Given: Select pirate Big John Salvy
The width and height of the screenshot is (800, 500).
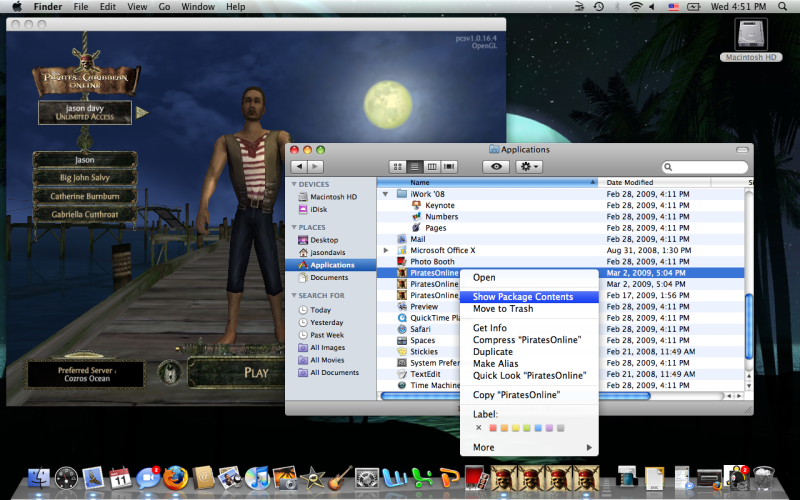Looking at the screenshot, I should point(85,178).
